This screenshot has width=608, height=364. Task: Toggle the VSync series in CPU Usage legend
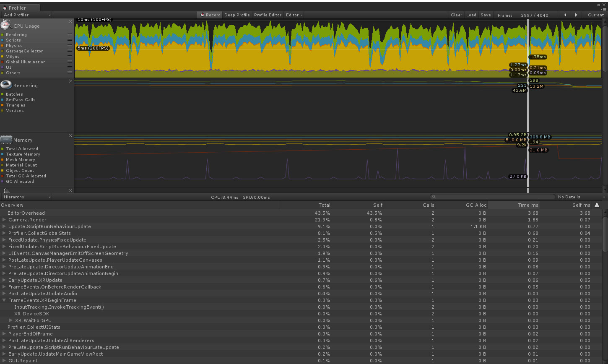tap(3, 56)
